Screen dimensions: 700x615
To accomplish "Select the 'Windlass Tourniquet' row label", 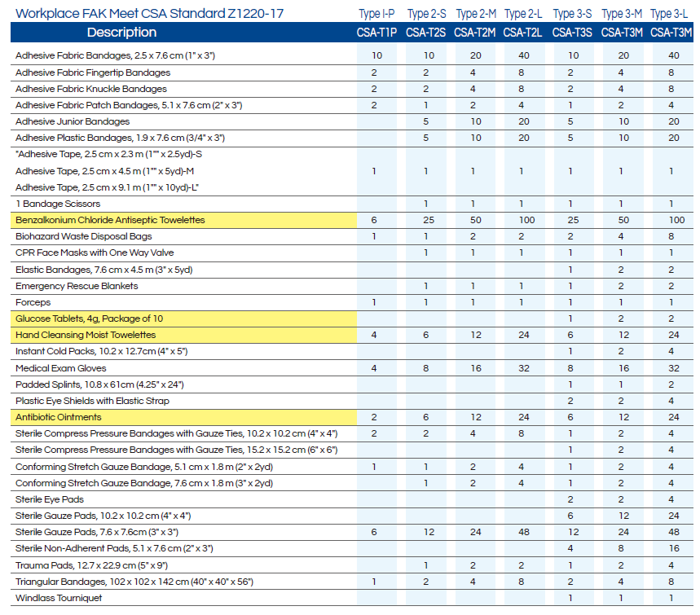I will [59, 598].
